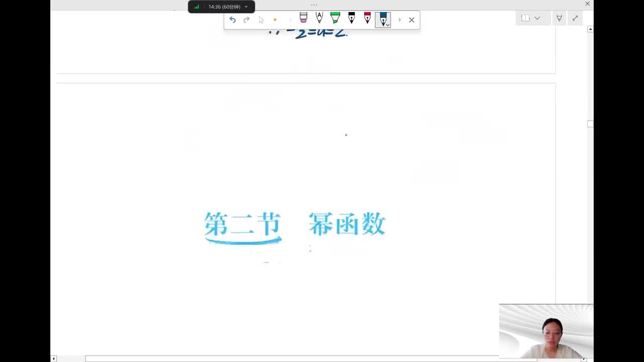The width and height of the screenshot is (644, 362).
Task: Select the cursor pointer tool
Action: [x=261, y=20]
